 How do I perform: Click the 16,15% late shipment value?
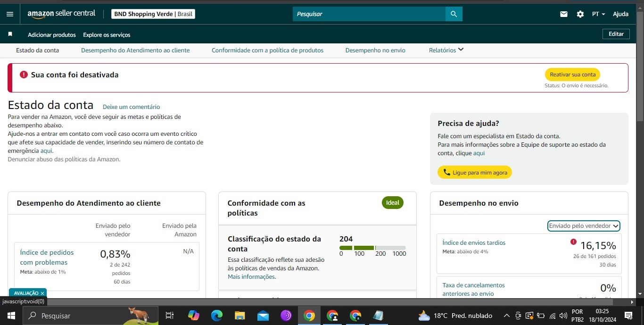coord(598,246)
